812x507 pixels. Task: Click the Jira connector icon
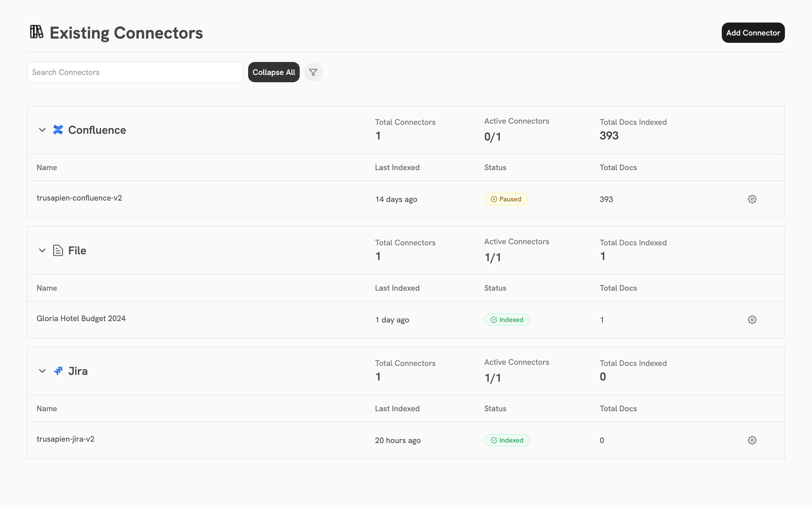[x=58, y=371]
